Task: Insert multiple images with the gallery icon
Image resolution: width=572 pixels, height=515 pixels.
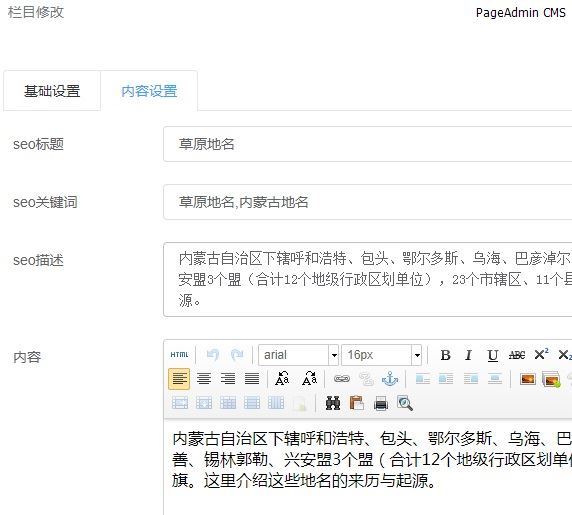Action: click(x=551, y=380)
